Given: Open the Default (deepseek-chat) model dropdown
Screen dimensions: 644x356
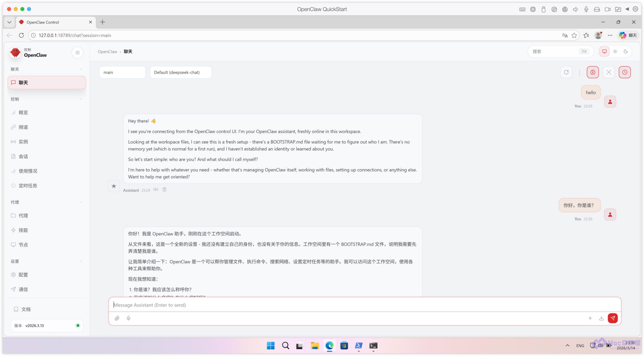Looking at the screenshot, I should point(181,72).
